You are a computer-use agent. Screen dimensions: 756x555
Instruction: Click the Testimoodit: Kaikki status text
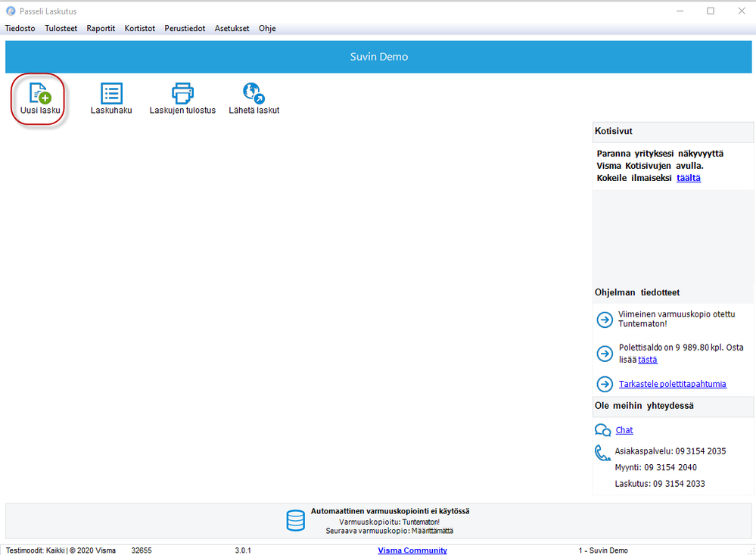tap(35, 550)
